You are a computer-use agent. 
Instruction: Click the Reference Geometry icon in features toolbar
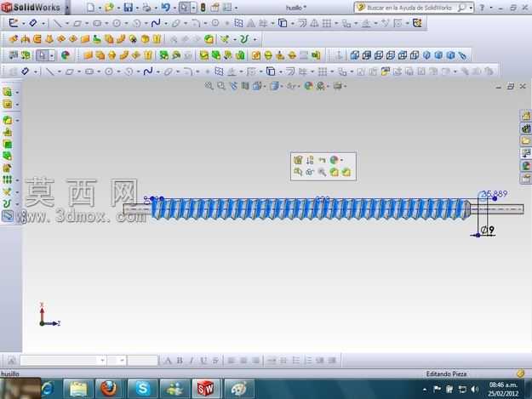[224, 39]
